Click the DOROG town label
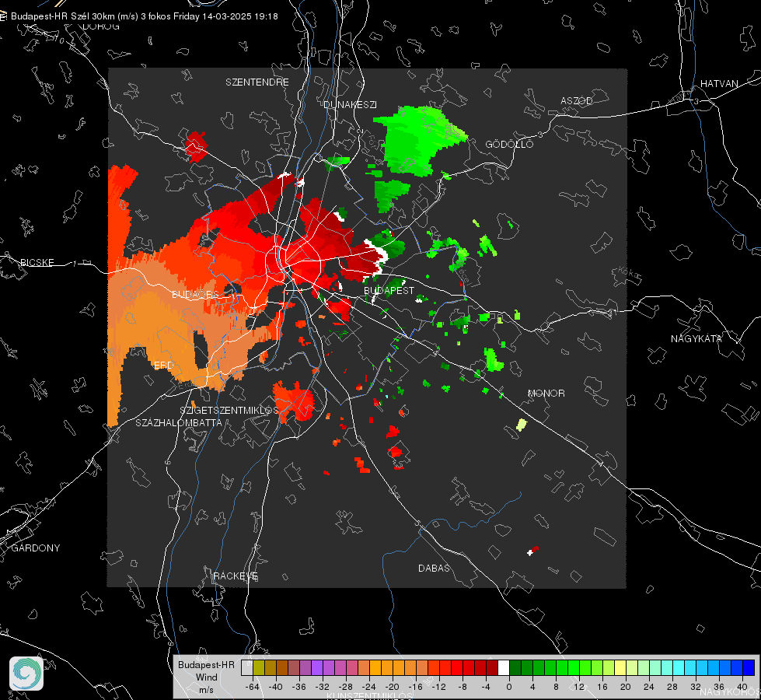The image size is (761, 700). pos(101,26)
